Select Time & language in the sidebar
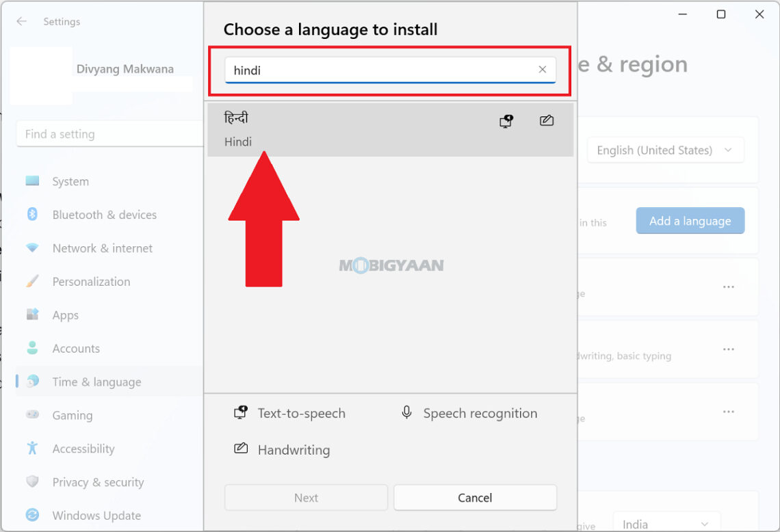Screen dimensions: 780x532 [95, 382]
